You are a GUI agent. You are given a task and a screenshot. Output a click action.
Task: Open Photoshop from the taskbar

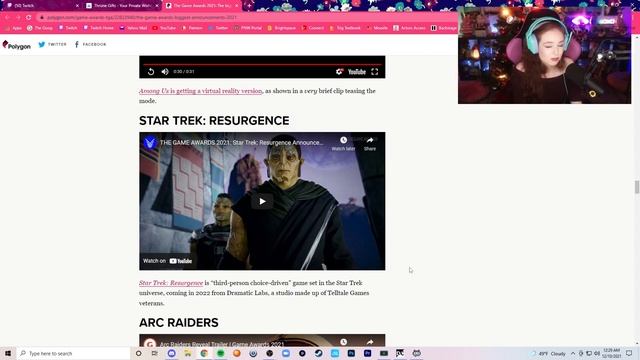(x=351, y=353)
